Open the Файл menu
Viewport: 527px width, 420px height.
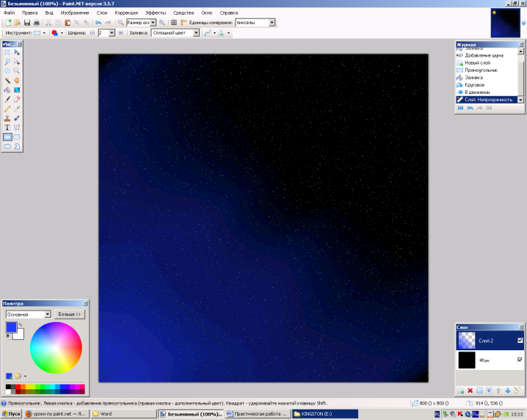point(9,12)
